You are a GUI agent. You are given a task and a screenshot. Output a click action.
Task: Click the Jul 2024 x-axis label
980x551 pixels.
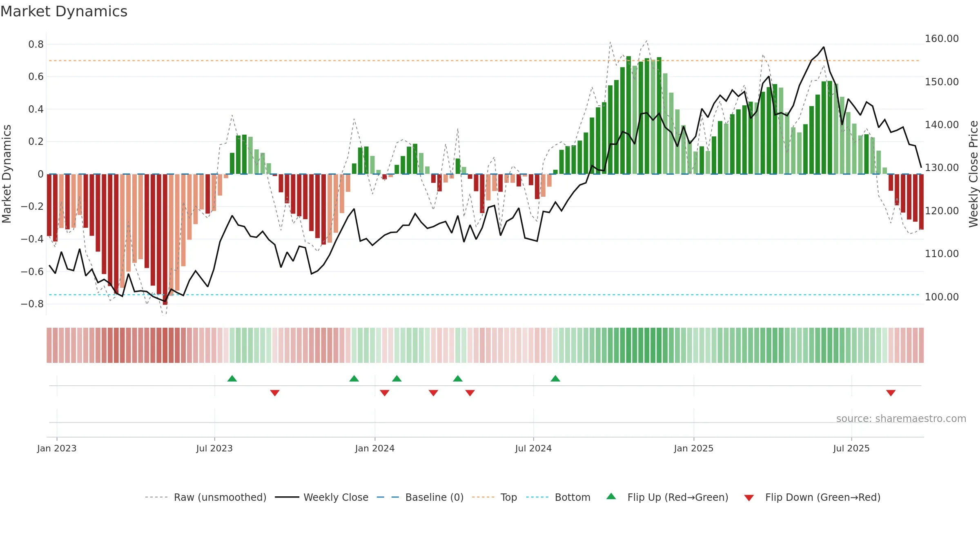533,448
